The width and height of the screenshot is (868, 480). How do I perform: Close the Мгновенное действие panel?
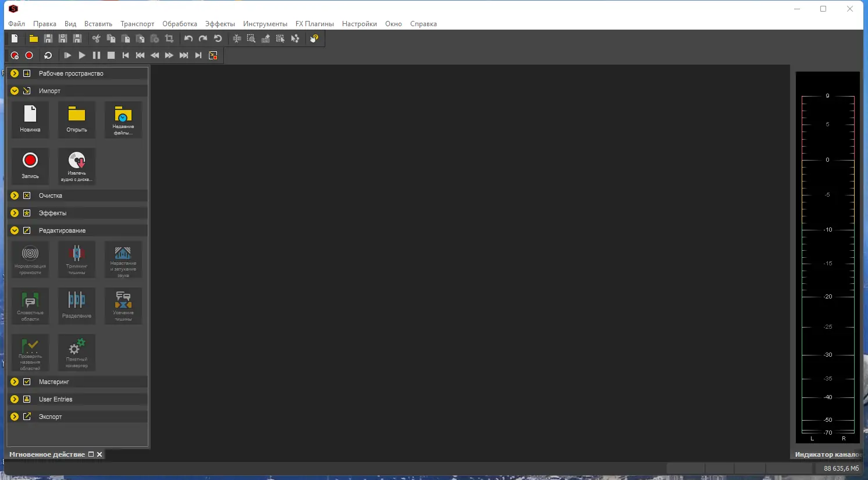[99, 454]
